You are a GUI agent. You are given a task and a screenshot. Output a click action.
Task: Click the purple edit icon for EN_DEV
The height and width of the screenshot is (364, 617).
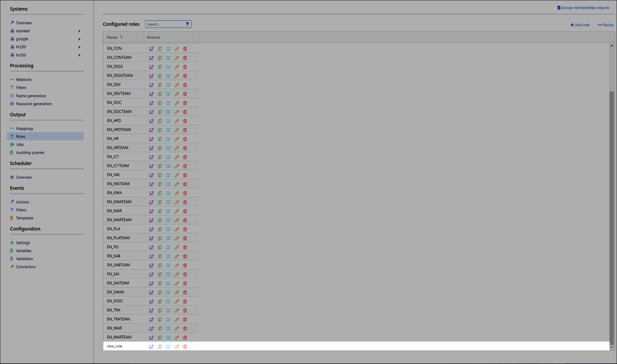tap(151, 85)
